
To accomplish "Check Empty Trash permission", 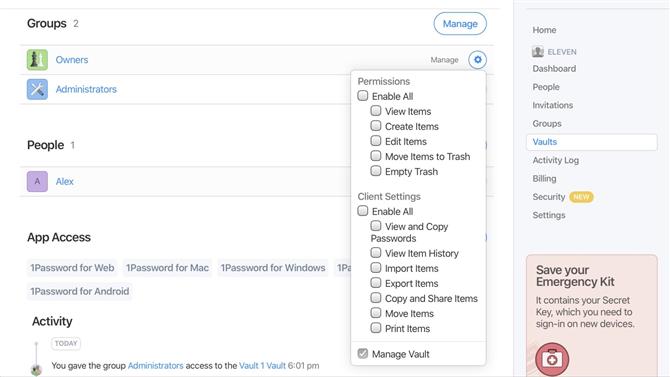I will [x=376, y=171].
